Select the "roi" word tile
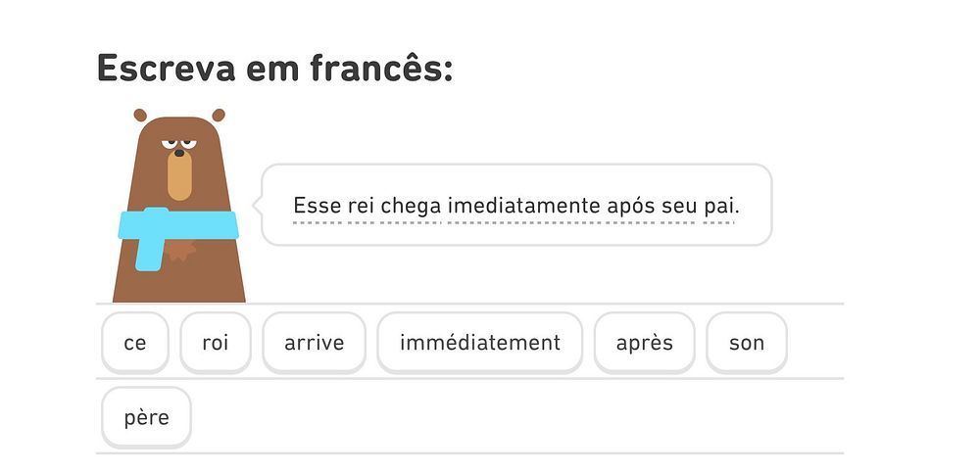The image size is (980, 473). [x=216, y=343]
